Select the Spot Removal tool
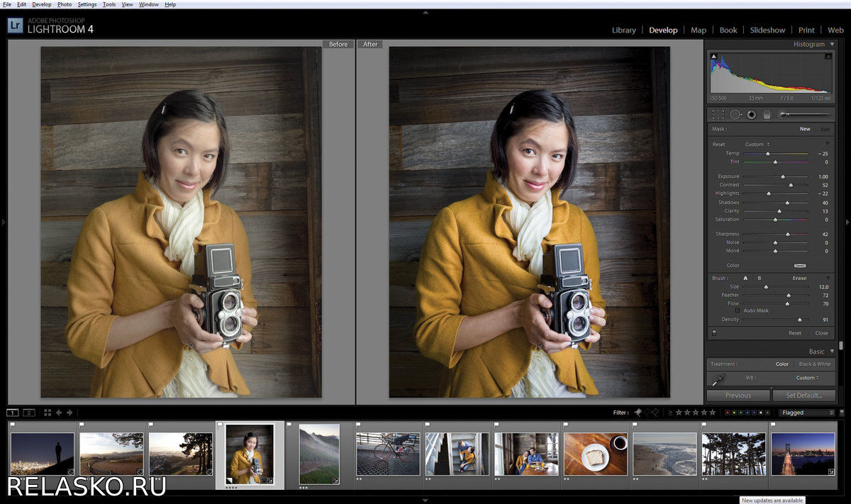The image size is (851, 504). (735, 114)
